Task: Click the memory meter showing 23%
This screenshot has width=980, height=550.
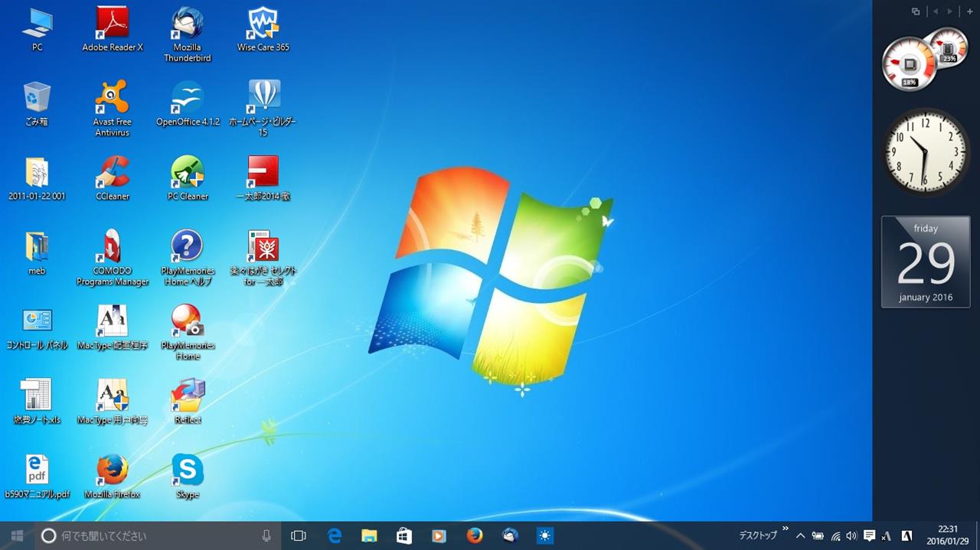Action: click(x=949, y=47)
